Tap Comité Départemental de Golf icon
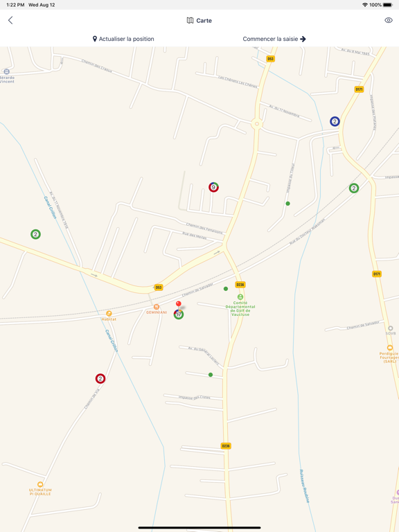 (x=240, y=297)
